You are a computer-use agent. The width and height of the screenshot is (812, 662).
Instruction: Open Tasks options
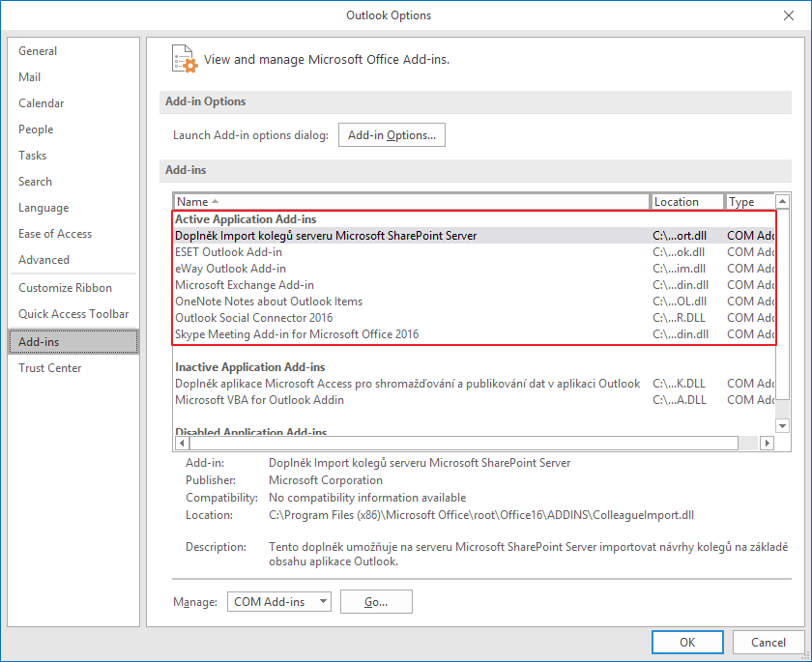click(73, 156)
